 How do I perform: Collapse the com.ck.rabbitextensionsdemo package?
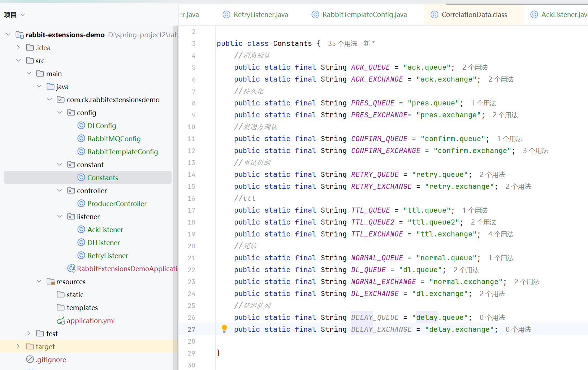click(x=49, y=99)
